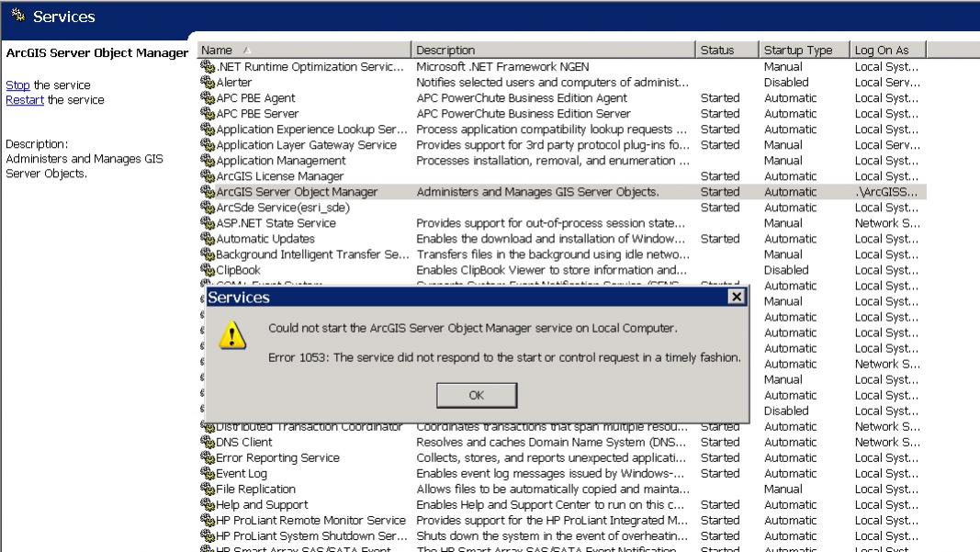Click the Application Experience Lookup service icon

(x=208, y=129)
